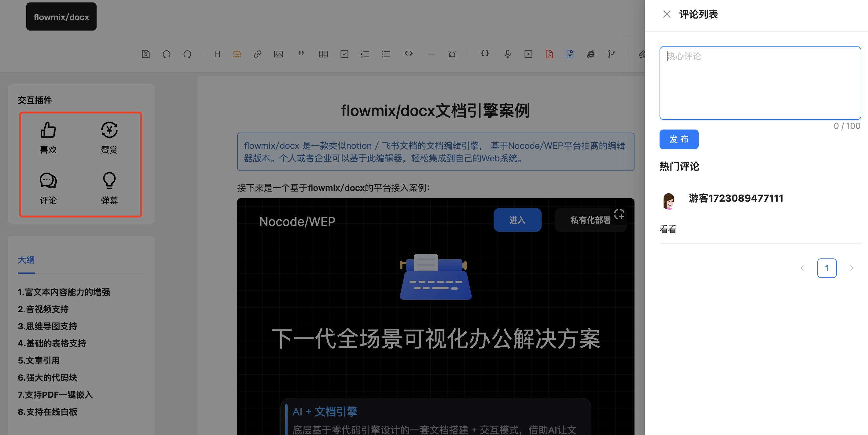Insert a heading with H icon
Viewport: 868px width, 435px height.
tap(217, 54)
